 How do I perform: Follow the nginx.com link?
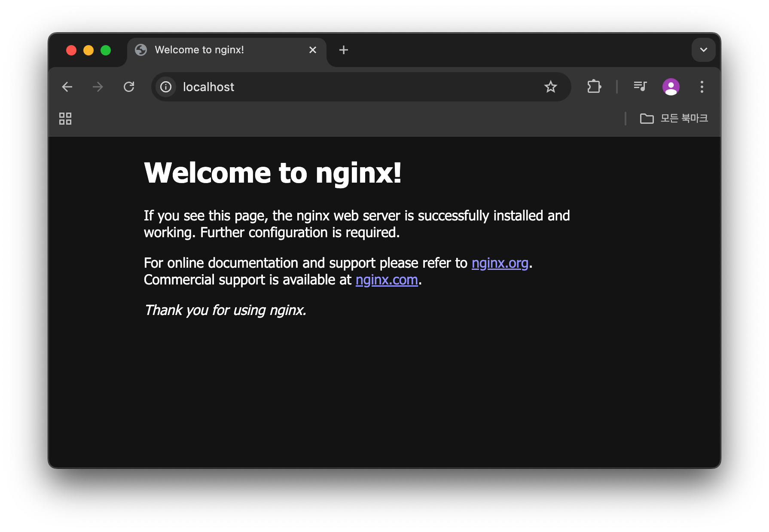(387, 280)
